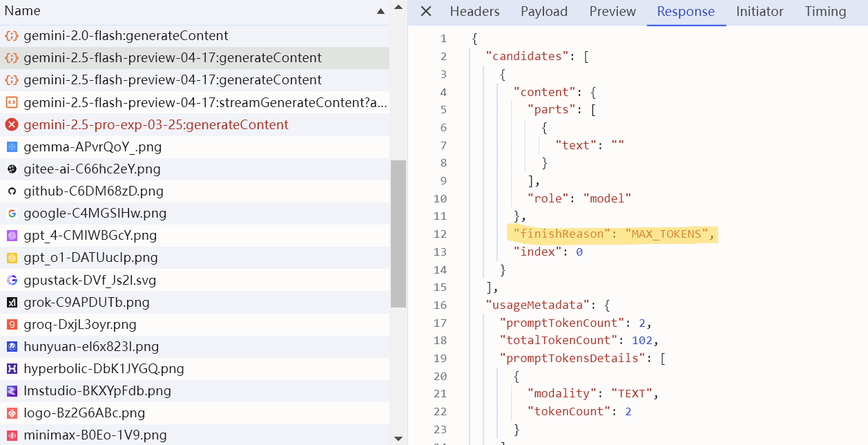Image resolution: width=868 pixels, height=445 pixels.
Task: Click the JSON icon beside gemini-2.0-flash:generateContent
Action: 12,36
